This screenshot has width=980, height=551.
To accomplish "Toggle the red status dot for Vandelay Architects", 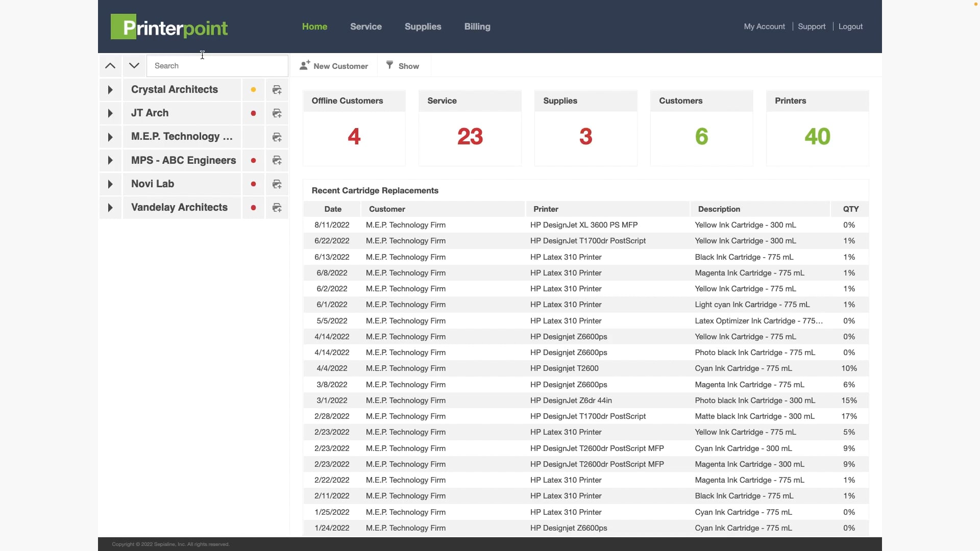I will coord(253,207).
